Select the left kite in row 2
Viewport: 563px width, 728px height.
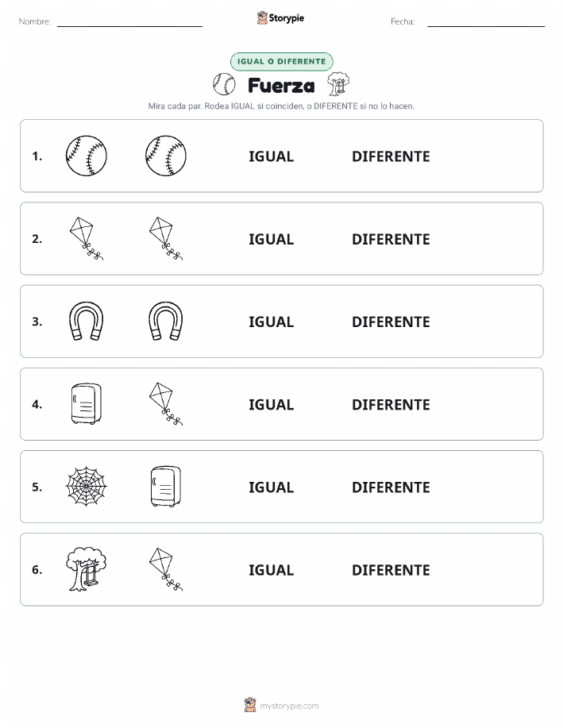[x=87, y=239]
